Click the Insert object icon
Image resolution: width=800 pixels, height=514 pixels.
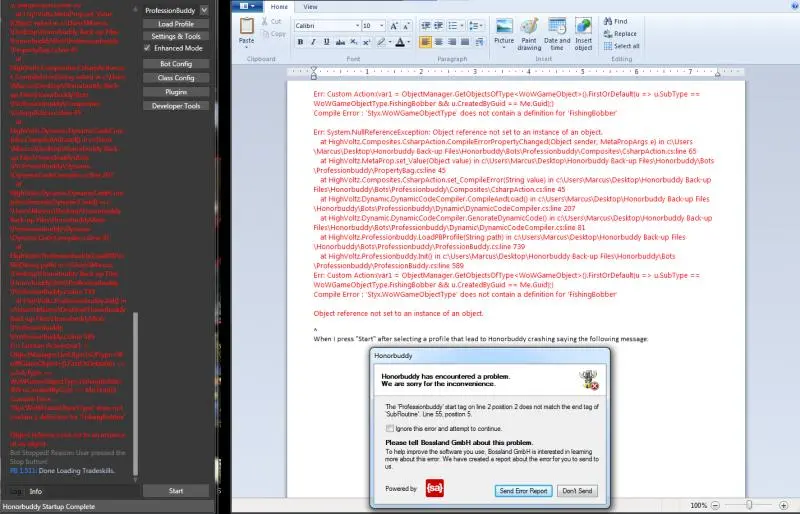pyautogui.click(x=583, y=26)
